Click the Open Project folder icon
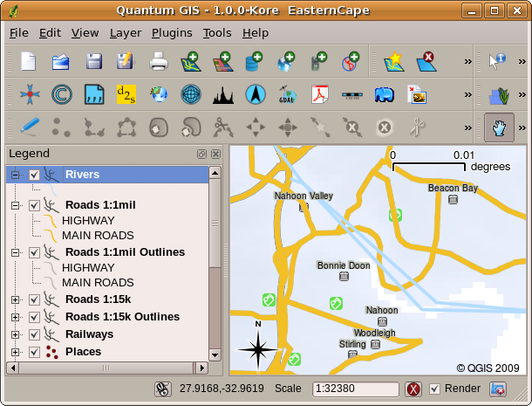Viewport: 532px width, 406px height. 61,62
